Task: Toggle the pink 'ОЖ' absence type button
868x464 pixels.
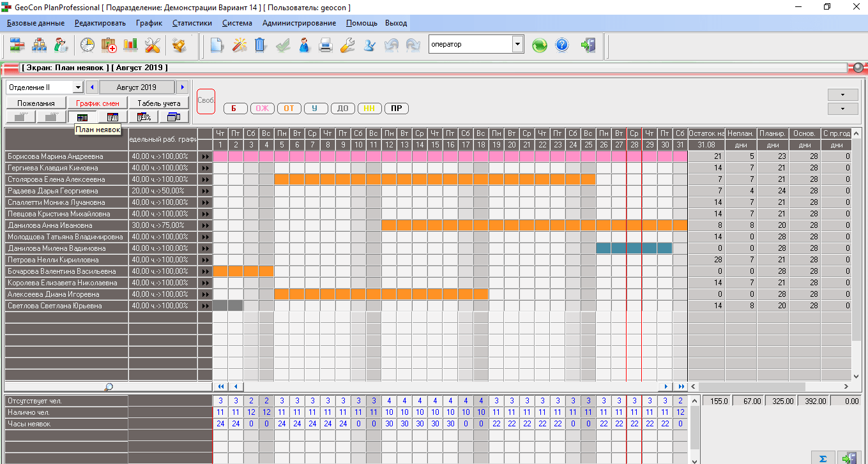Action: click(x=262, y=109)
